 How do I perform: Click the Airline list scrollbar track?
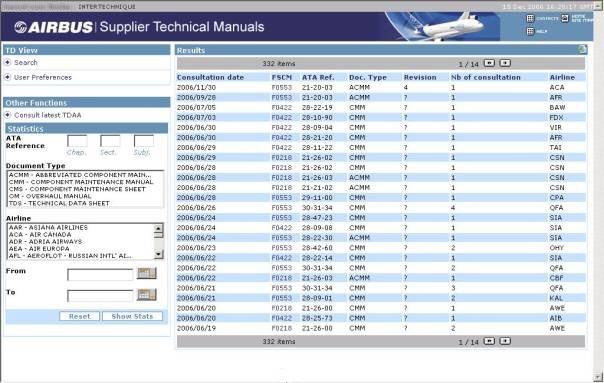tap(158, 243)
